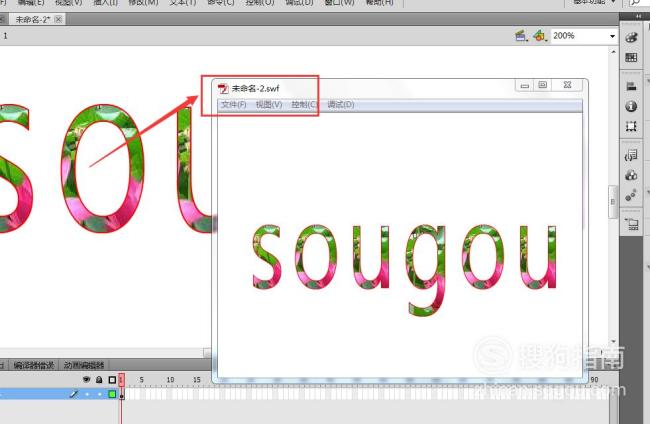Open the Project panel icon
The height and width of the screenshot is (424, 650).
632,224
